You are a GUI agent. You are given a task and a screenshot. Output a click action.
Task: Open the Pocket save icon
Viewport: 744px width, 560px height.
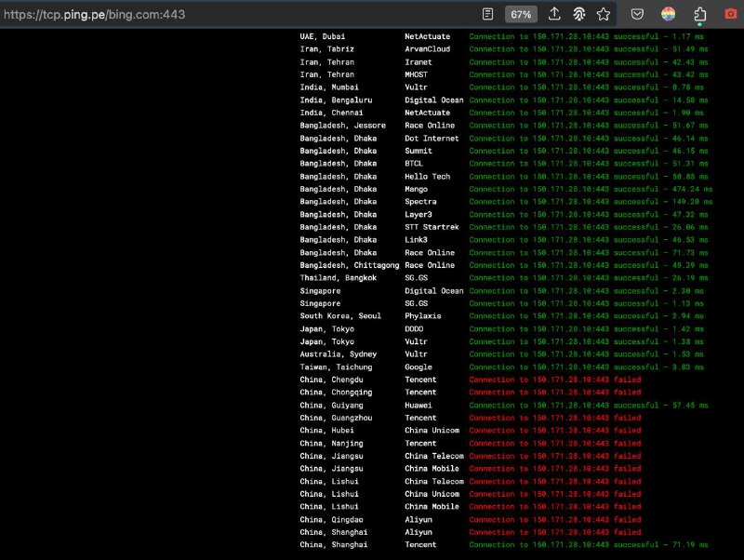(637, 14)
